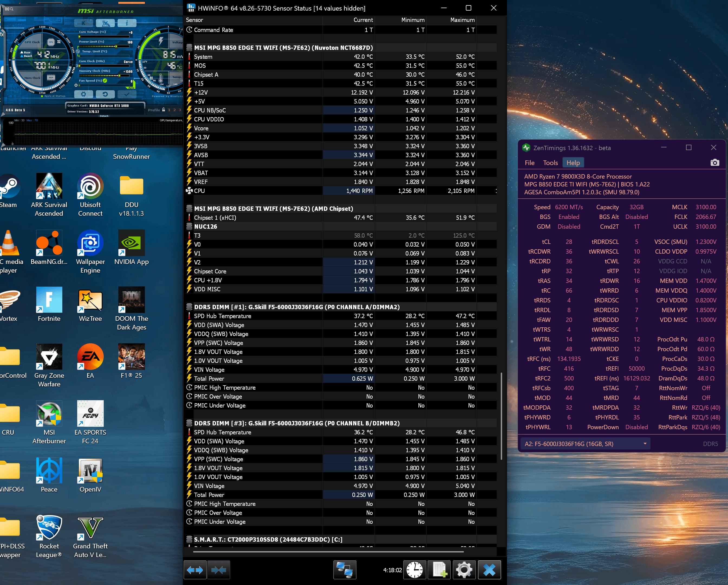Open the Wallpaper Engine desktop shortcut
Screen dimensions: 728x585
(x=90, y=252)
